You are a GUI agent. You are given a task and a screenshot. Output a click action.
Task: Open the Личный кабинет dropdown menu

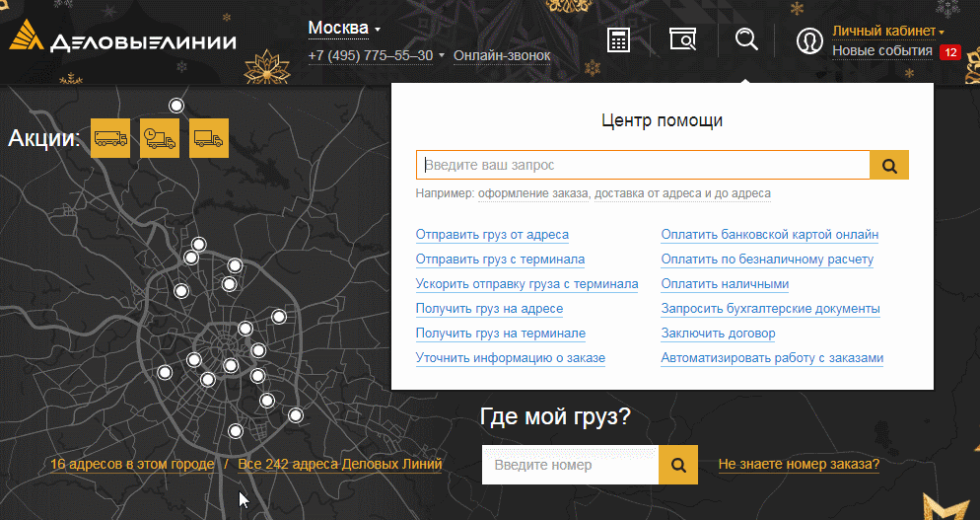pyautogui.click(x=888, y=31)
